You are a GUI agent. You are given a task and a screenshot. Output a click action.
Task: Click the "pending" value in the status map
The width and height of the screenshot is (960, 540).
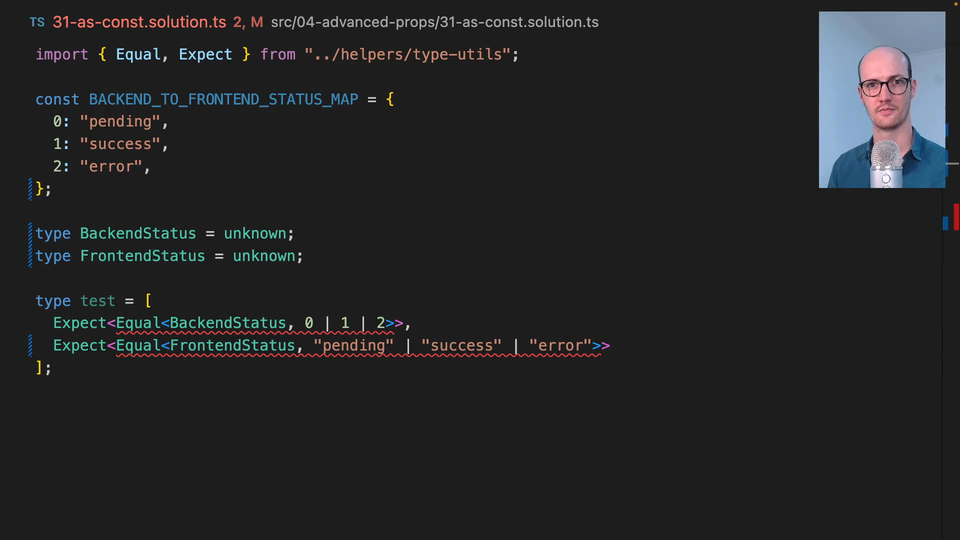(120, 121)
